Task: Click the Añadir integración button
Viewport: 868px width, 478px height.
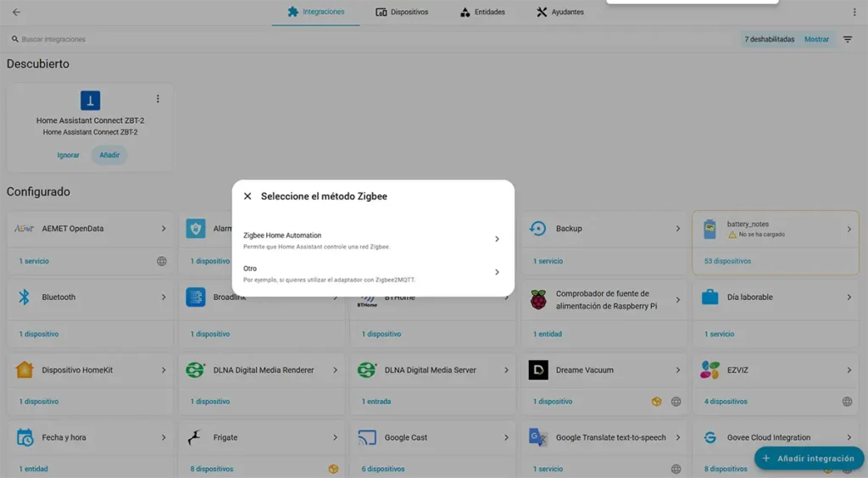Action: 809,458
